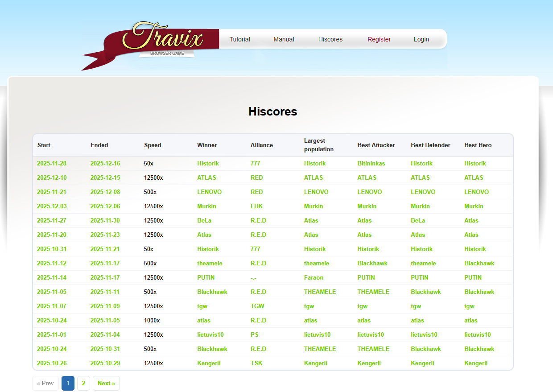The width and height of the screenshot is (553, 392).
Task: Click the Register link
Action: coord(379,39)
